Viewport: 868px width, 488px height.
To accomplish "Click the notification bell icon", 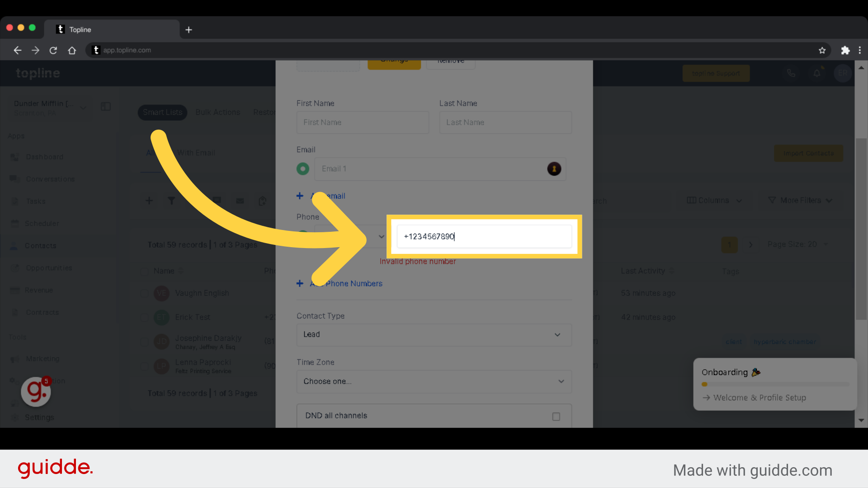I will point(817,73).
